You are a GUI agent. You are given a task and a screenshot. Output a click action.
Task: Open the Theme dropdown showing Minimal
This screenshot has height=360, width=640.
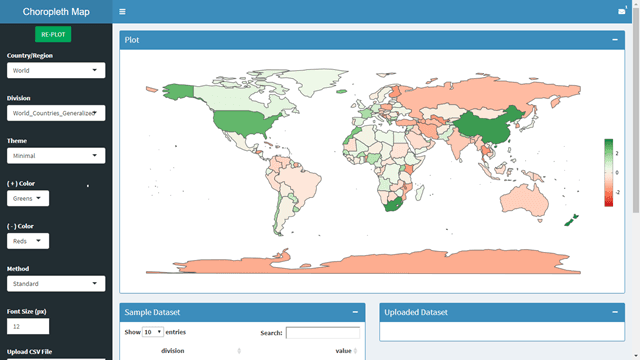[x=56, y=156]
